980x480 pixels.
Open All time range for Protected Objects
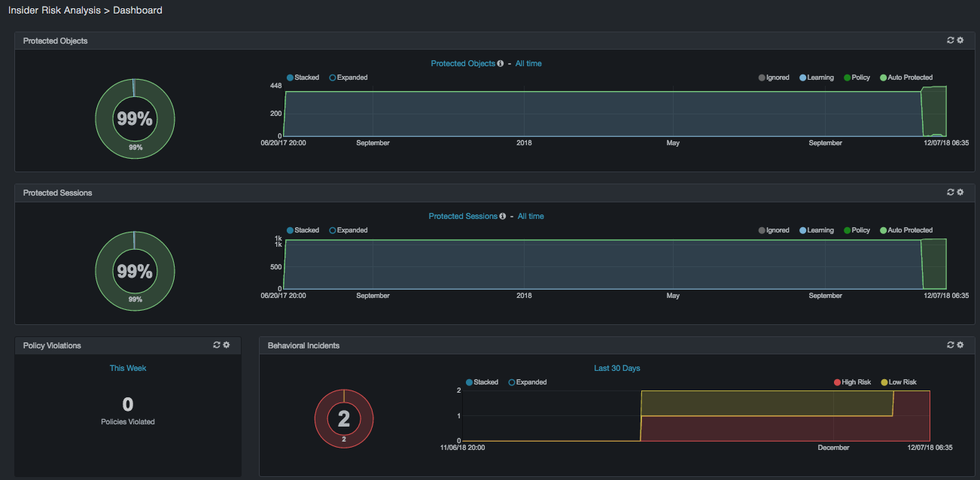click(x=528, y=64)
